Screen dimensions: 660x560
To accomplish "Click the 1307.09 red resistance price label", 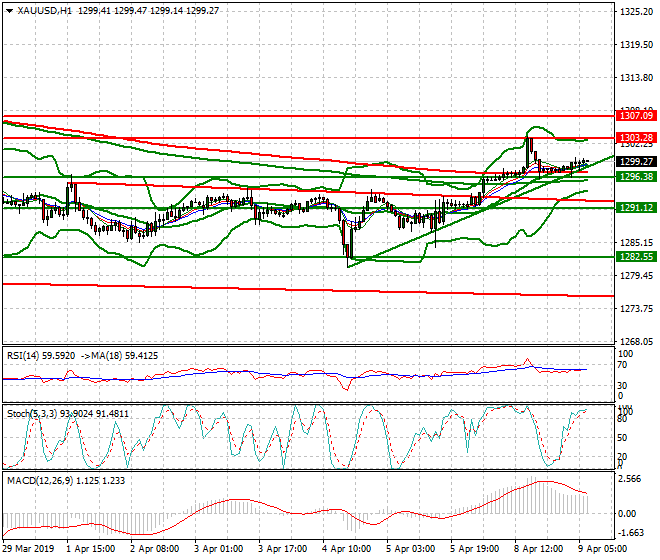I will click(636, 116).
